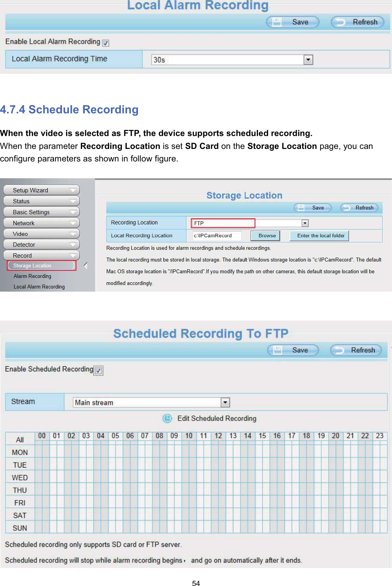Expand the Basic Settings menu
This screenshot has height=586, width=392.
41,212
